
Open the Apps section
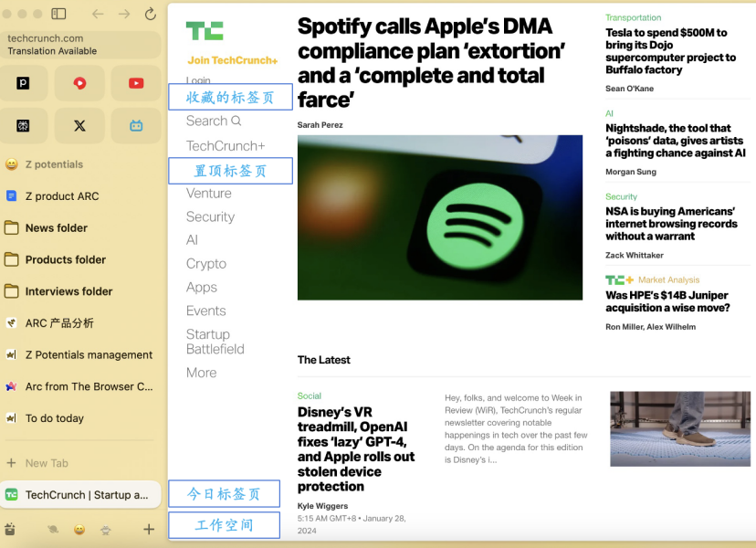pyautogui.click(x=202, y=288)
